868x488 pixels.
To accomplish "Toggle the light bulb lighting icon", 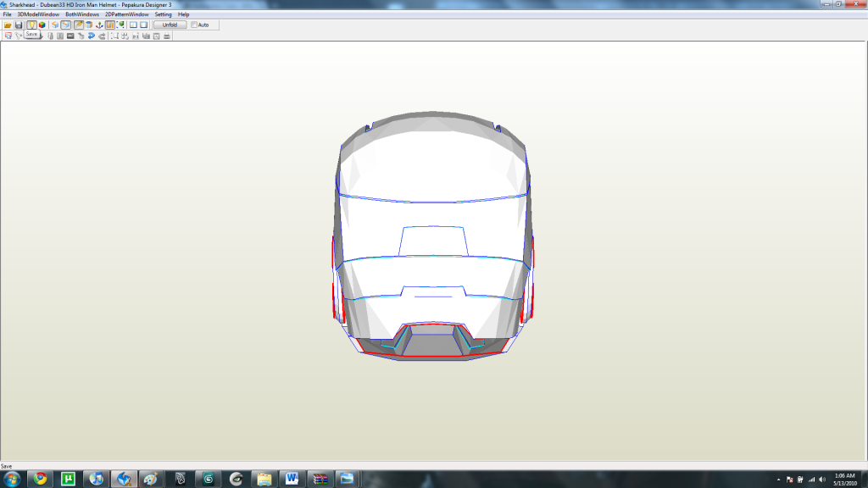I will [x=31, y=25].
